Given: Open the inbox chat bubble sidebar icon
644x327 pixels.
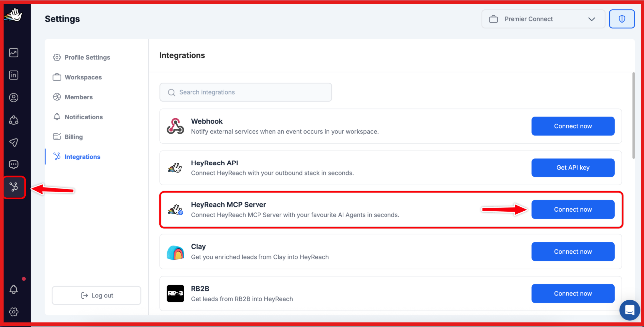Looking at the screenshot, I should (14, 165).
